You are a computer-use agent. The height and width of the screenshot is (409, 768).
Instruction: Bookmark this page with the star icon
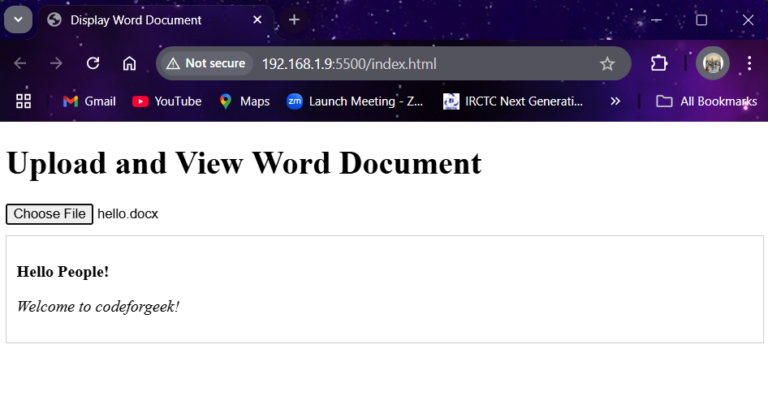tap(607, 63)
